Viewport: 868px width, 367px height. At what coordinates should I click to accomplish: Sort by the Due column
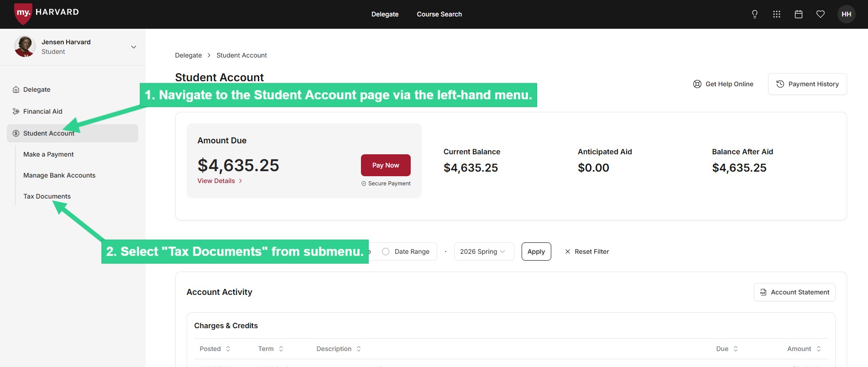[x=727, y=349]
